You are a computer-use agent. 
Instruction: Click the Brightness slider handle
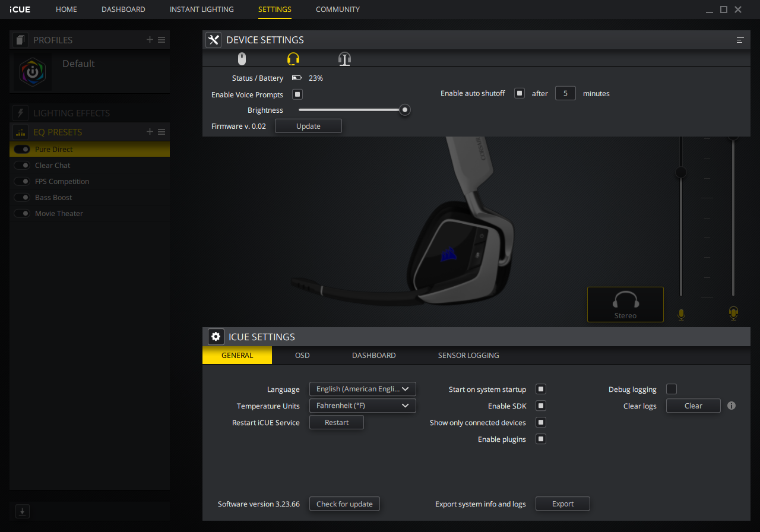coord(405,110)
